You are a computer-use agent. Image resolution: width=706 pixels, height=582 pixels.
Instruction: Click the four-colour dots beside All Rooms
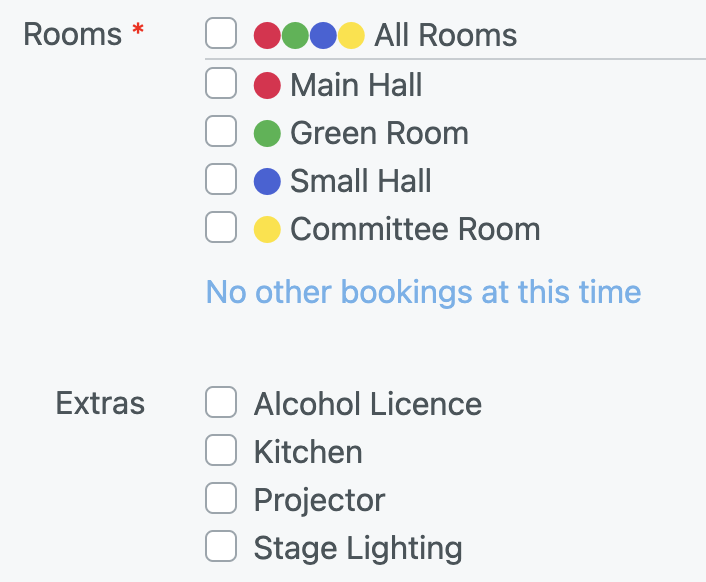309,36
